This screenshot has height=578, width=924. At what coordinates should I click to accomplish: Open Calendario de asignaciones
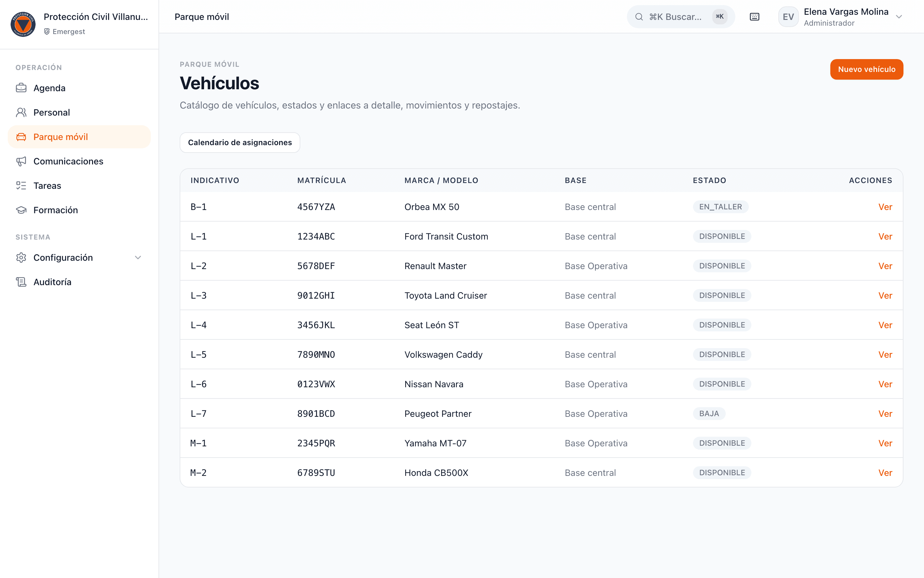[240, 143]
